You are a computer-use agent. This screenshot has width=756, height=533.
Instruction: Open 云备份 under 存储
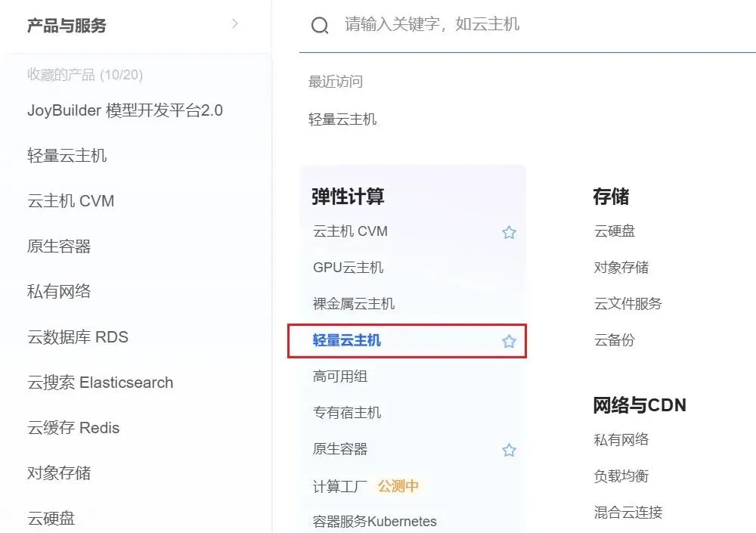(x=614, y=340)
